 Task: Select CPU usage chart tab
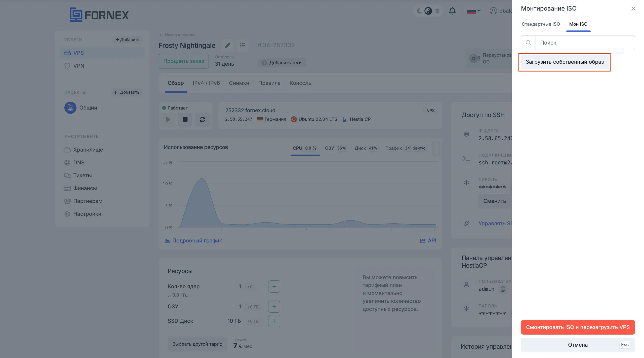pyautogui.click(x=305, y=148)
